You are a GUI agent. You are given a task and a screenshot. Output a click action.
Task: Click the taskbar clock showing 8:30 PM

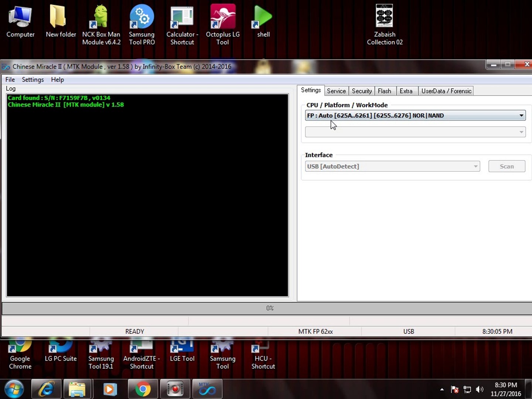click(x=506, y=389)
